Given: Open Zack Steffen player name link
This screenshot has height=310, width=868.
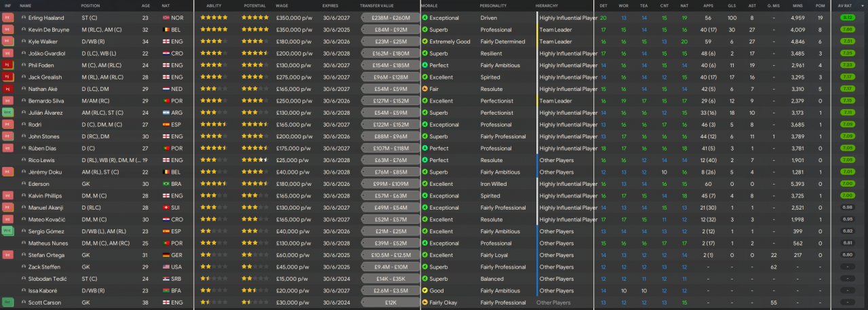Looking at the screenshot, I should [45, 267].
